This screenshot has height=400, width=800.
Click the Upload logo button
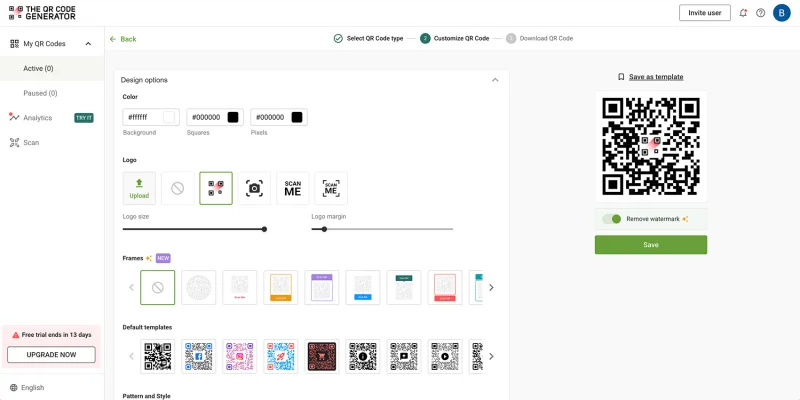point(139,188)
